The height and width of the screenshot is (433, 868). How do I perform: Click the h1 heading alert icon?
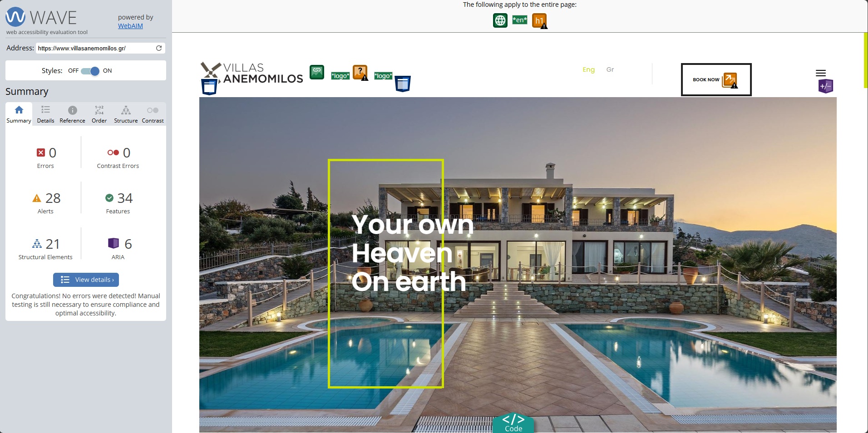pos(540,21)
